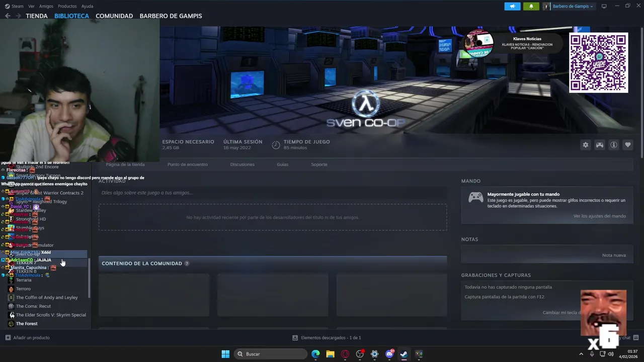644x362 pixels.
Task: Click The Forest game icon
Action: pyautogui.click(x=11, y=324)
